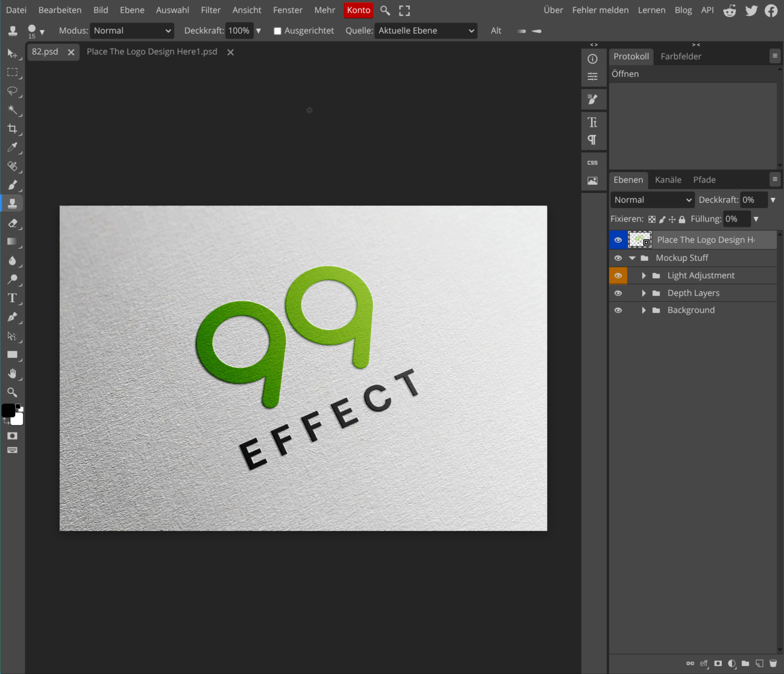Toggle visibility of Depth Layers folder
The image size is (784, 674).
pyautogui.click(x=618, y=293)
